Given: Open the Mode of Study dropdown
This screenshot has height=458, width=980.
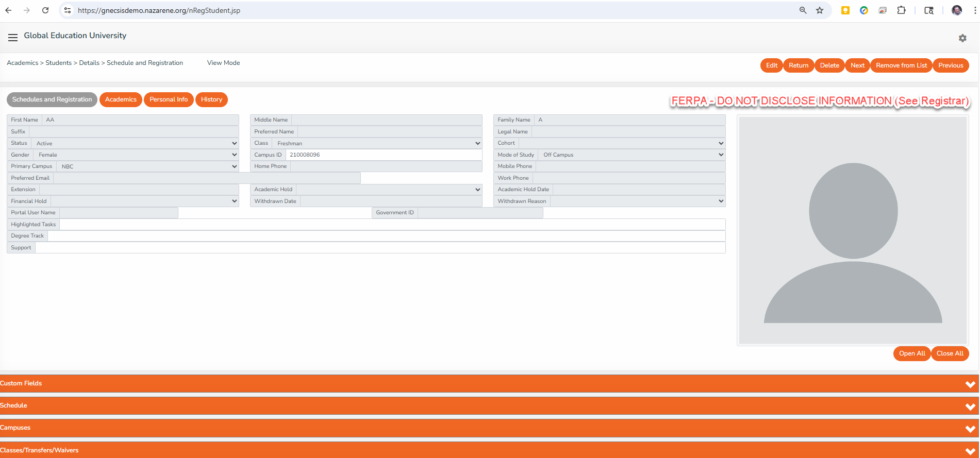Looking at the screenshot, I should (632, 155).
